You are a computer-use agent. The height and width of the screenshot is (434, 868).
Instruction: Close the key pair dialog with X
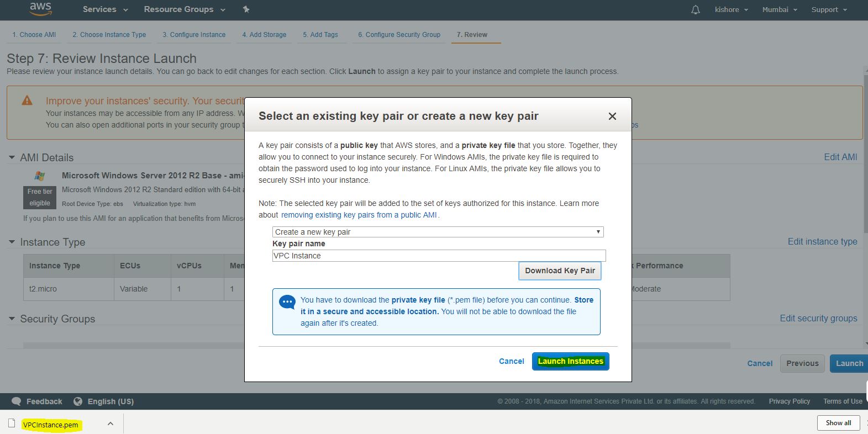612,116
